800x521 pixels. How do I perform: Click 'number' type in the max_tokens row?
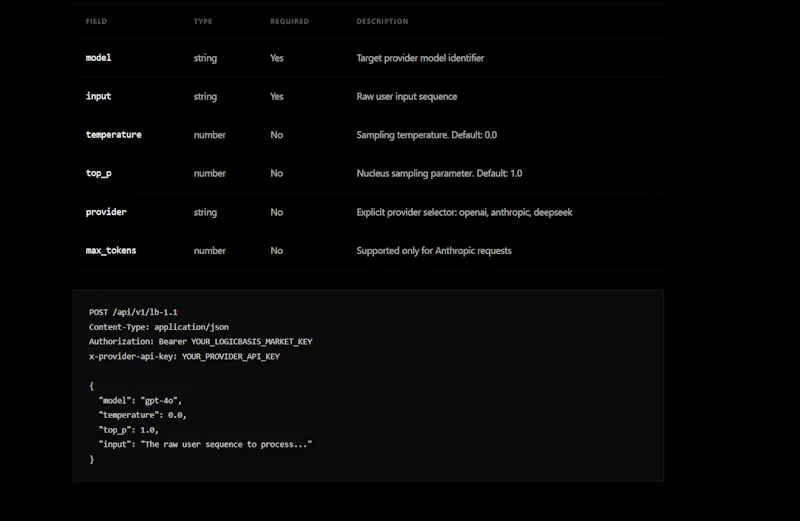point(210,251)
